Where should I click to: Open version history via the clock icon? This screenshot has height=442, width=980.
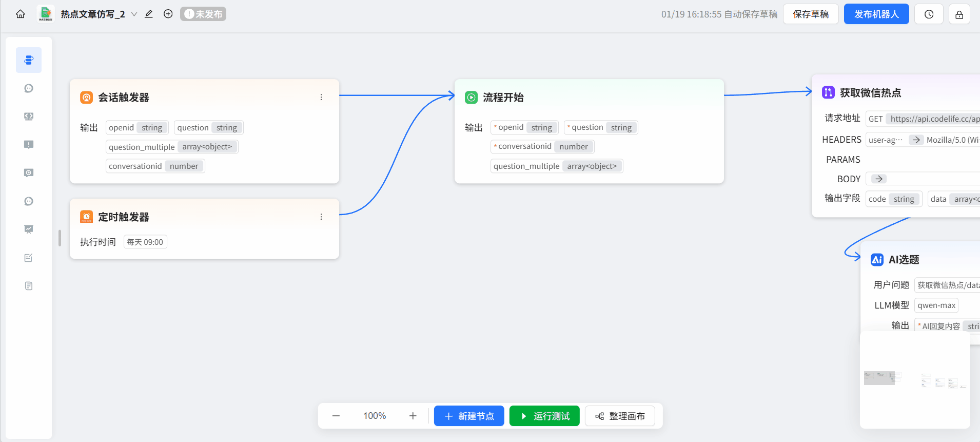click(929, 14)
